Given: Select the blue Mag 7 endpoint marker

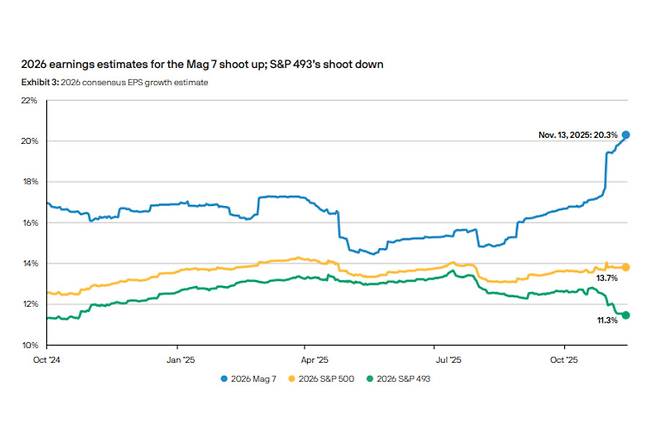Looking at the screenshot, I should (x=626, y=134).
